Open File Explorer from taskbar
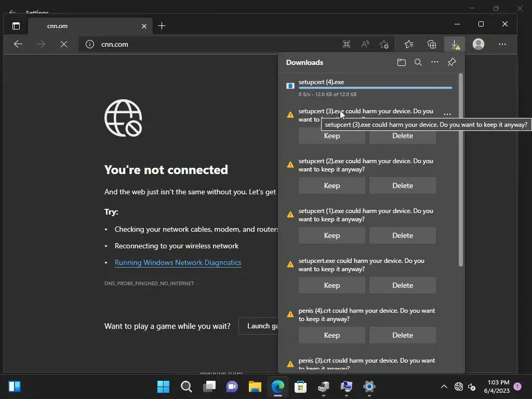 coord(255,387)
